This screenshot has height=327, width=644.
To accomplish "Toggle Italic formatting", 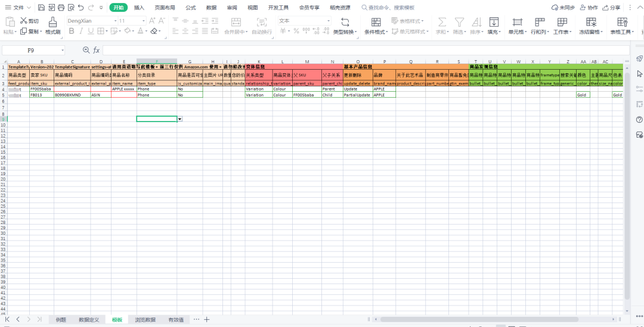I will pyautogui.click(x=81, y=31).
